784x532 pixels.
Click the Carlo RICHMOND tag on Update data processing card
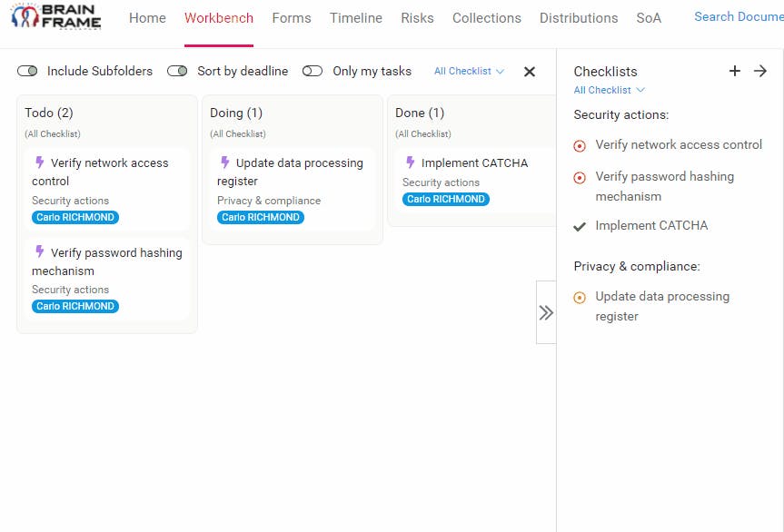(x=261, y=217)
